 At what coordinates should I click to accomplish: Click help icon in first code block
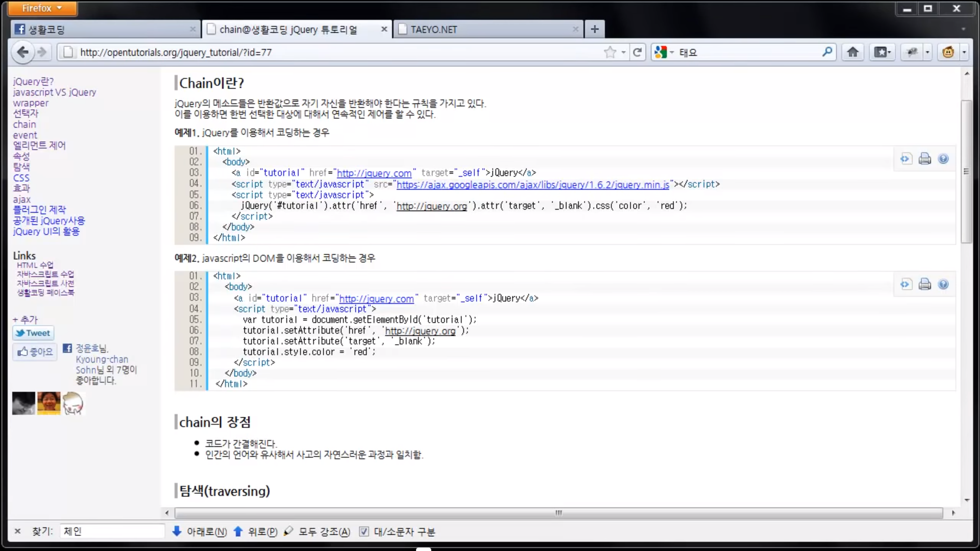(x=943, y=159)
